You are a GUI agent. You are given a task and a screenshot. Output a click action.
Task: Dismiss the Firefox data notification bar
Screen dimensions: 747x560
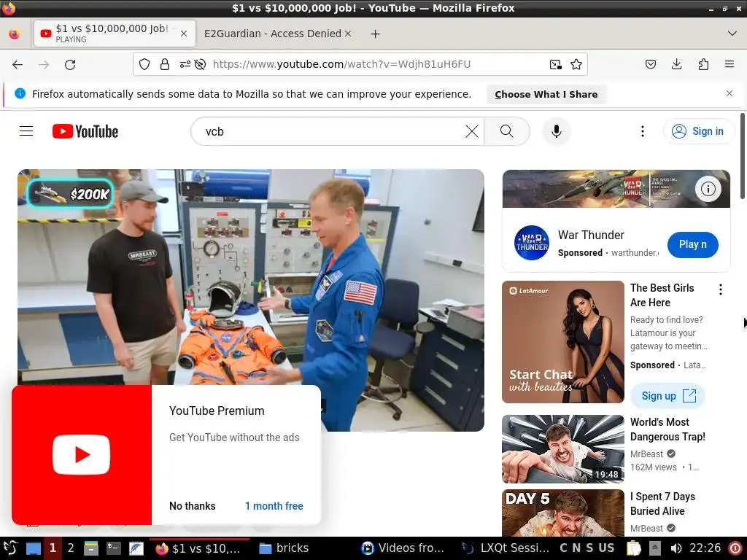point(729,93)
